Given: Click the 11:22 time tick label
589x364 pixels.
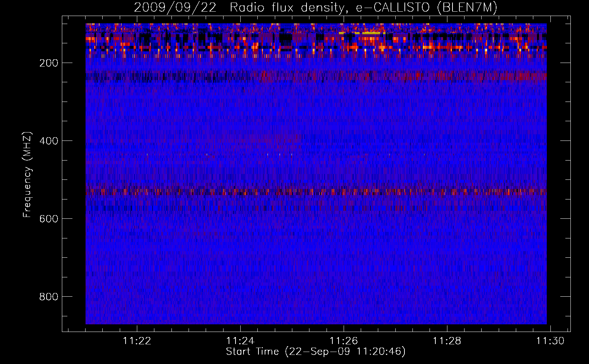Looking at the screenshot, I should pyautogui.click(x=137, y=341).
